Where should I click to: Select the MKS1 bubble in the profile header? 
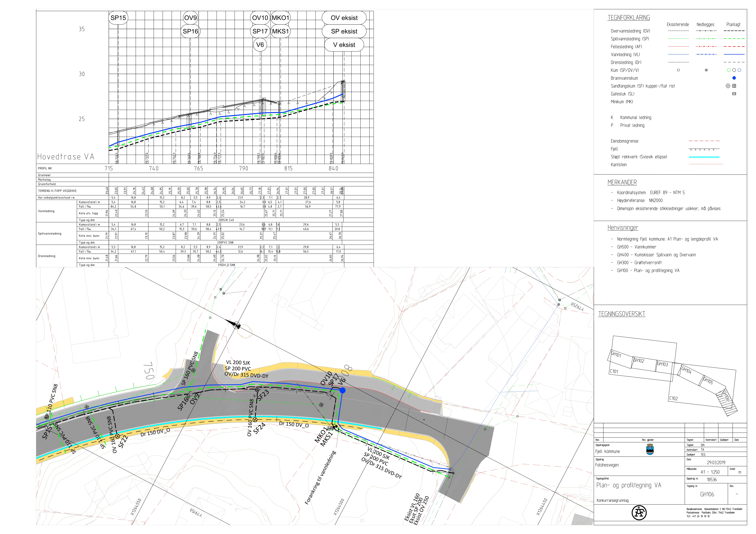click(281, 31)
